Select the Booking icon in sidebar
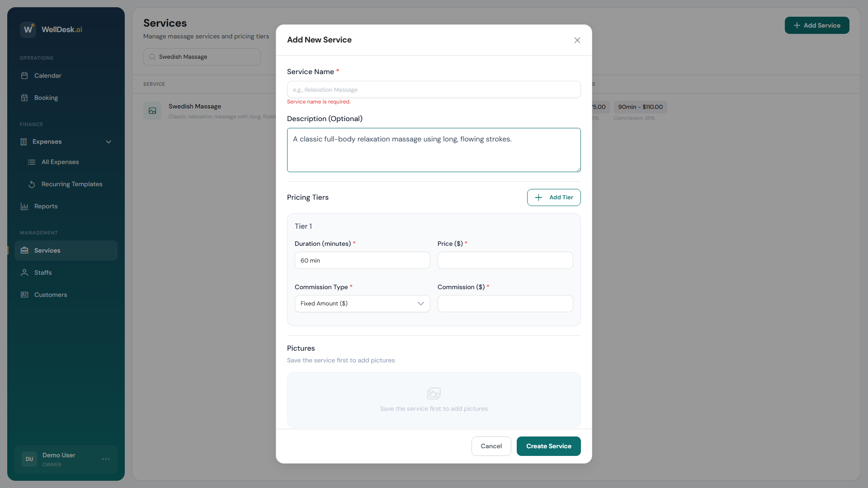Image resolution: width=868 pixels, height=488 pixels. click(25, 98)
